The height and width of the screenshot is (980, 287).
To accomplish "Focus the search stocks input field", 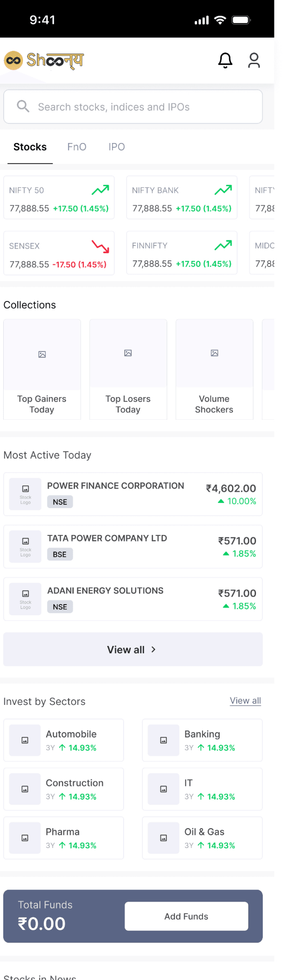I will pos(141,107).
